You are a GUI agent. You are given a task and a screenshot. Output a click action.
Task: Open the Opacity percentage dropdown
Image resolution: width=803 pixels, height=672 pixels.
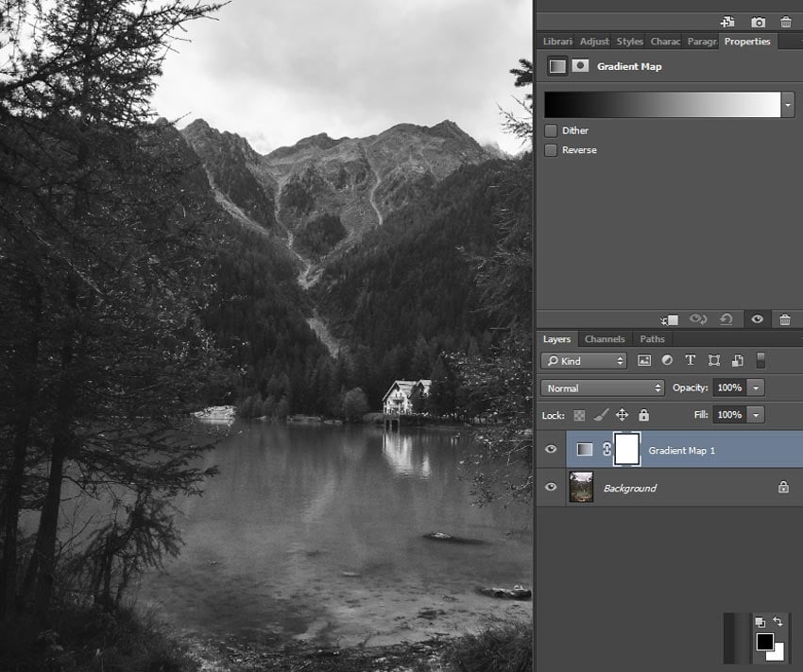754,388
